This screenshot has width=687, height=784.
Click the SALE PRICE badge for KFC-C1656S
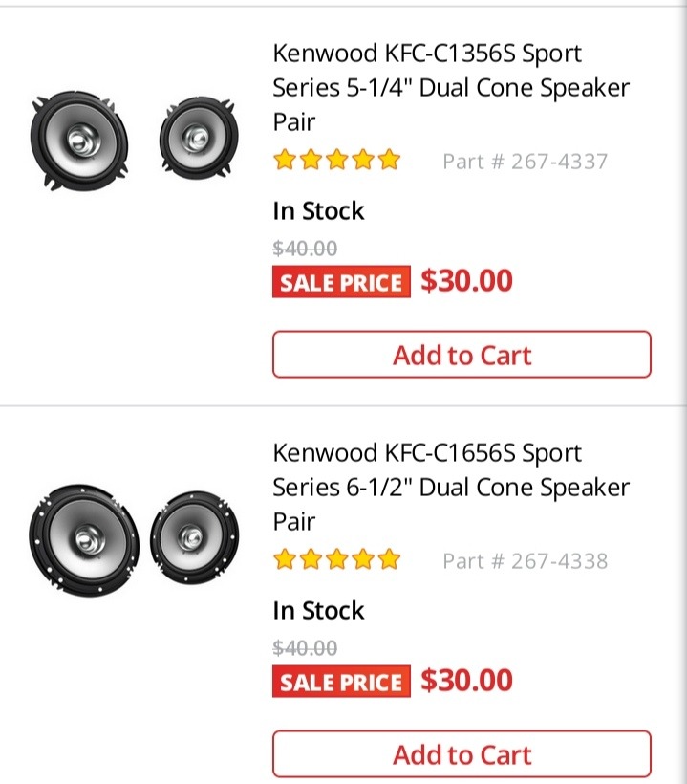[x=341, y=682]
